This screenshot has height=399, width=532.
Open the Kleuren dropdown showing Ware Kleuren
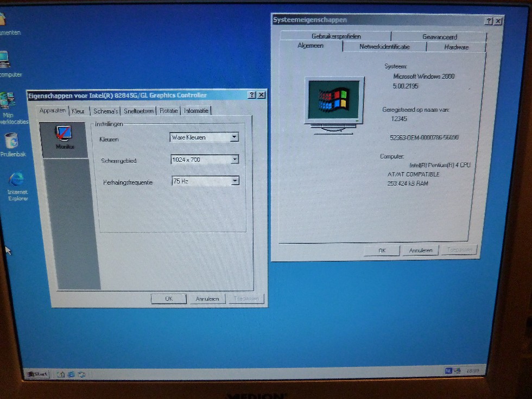point(204,137)
